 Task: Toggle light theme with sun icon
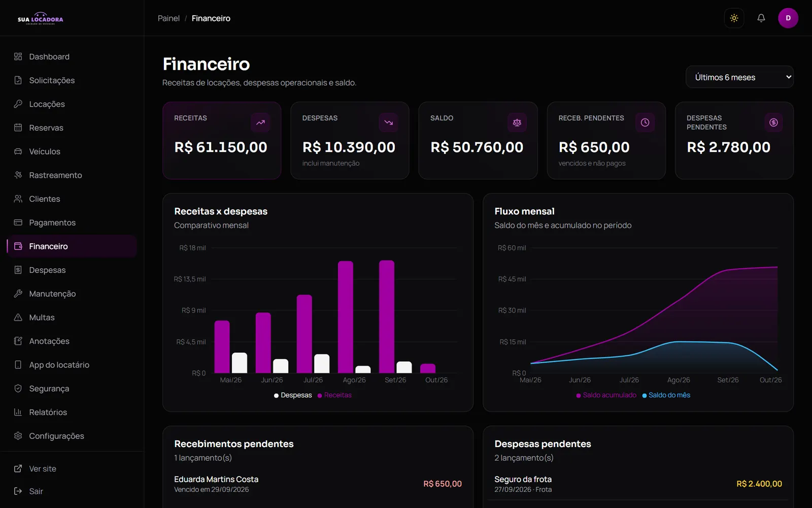click(x=734, y=18)
